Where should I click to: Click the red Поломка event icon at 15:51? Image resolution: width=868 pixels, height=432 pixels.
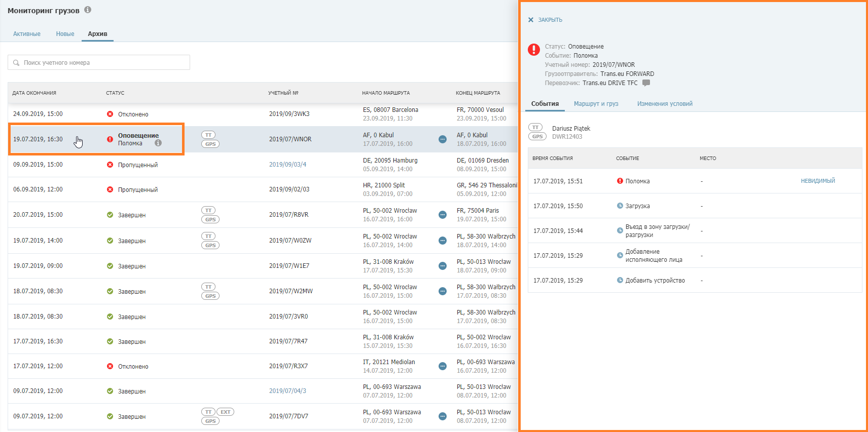pyautogui.click(x=620, y=181)
